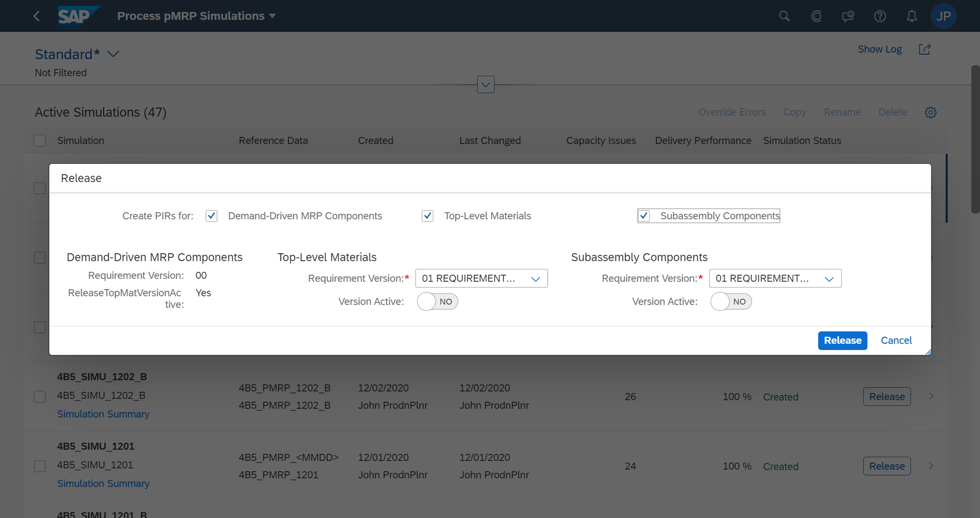Click Capacity Issues column header

(x=601, y=141)
